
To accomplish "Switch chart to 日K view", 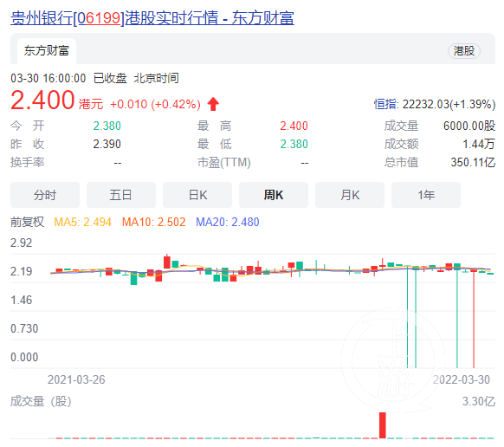I will tap(197, 195).
